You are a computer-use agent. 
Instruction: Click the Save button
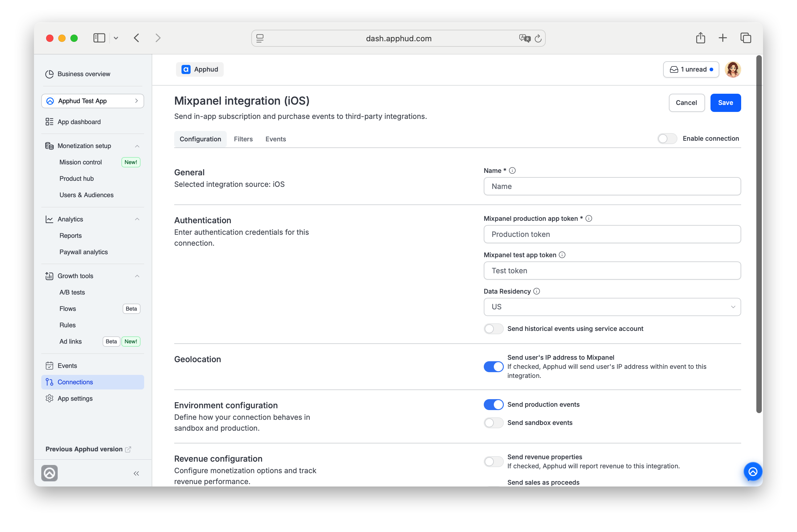tap(725, 103)
